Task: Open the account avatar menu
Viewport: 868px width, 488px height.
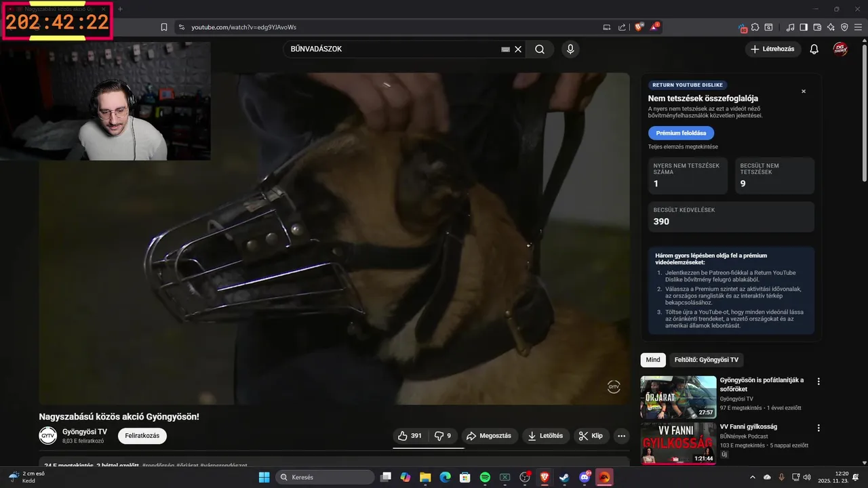Action: pos(840,49)
